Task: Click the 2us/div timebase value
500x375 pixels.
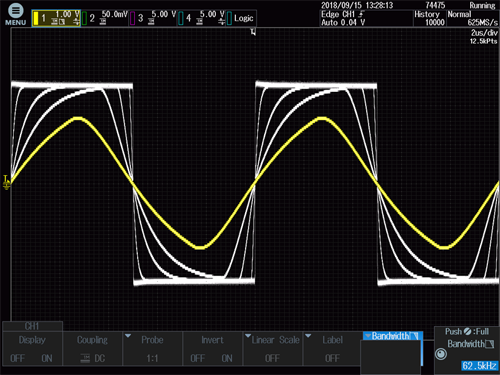Action: (x=484, y=33)
